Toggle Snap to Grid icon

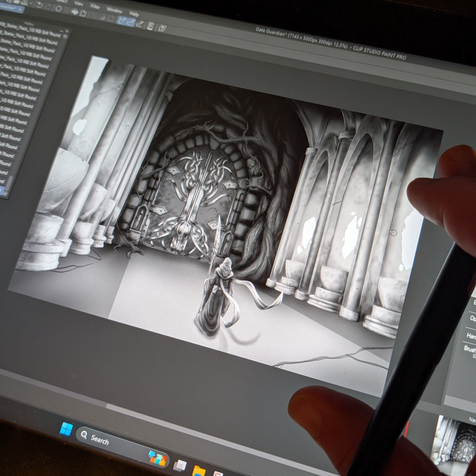(x=140, y=24)
